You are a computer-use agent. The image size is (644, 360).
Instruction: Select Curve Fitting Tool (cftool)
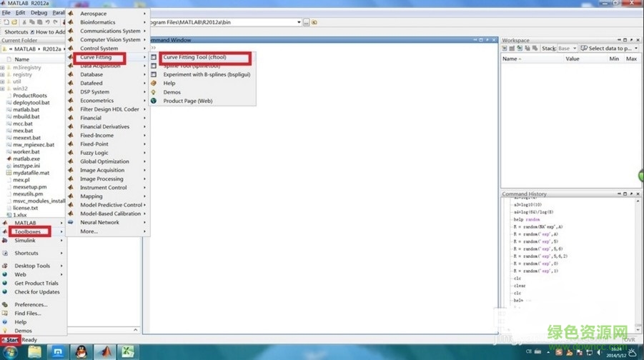click(x=194, y=57)
